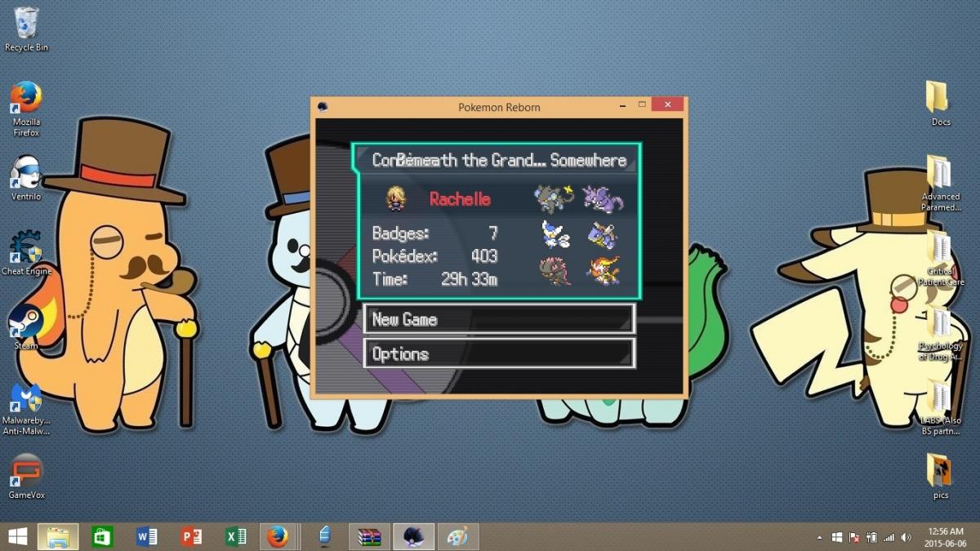
Task: Click the Windows Start button
Action: [x=16, y=536]
